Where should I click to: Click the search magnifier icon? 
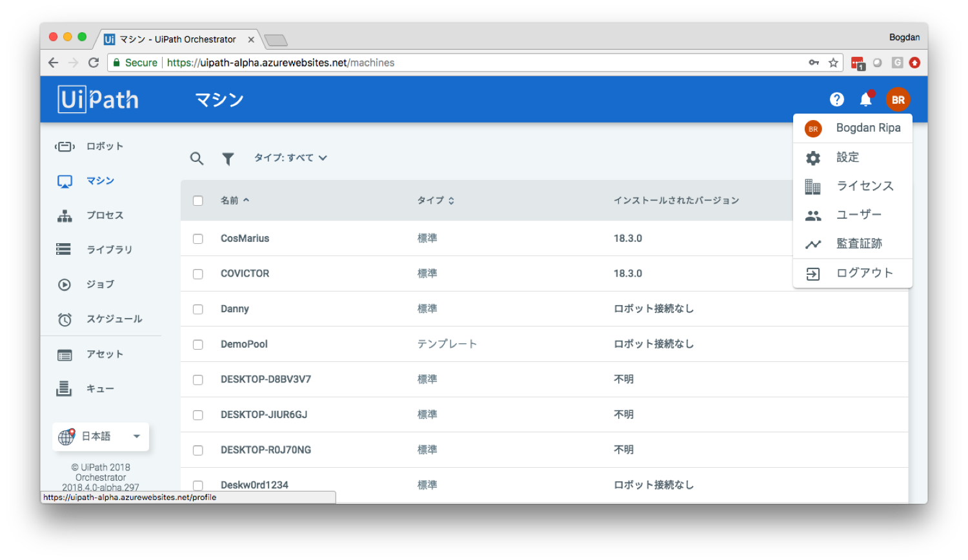pyautogui.click(x=197, y=158)
